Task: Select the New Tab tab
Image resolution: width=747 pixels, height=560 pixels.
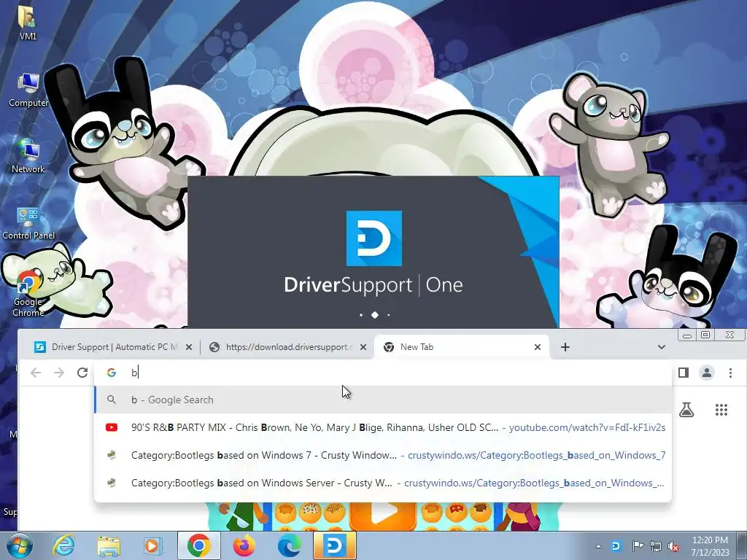Action: point(461,347)
